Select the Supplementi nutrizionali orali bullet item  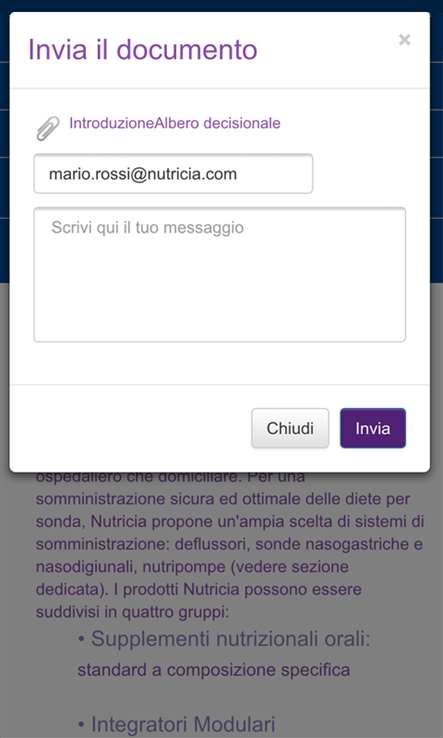point(224,639)
